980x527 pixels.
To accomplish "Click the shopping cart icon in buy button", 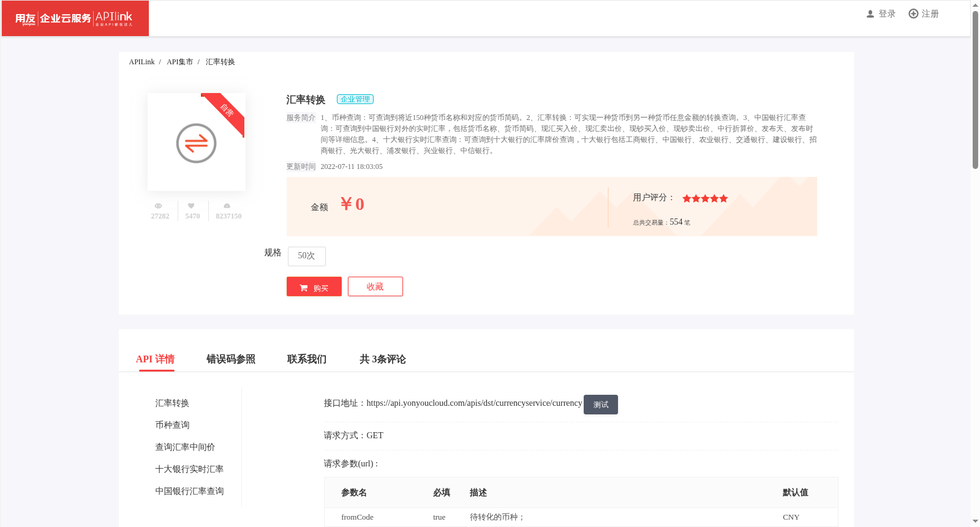I will 304,288.
